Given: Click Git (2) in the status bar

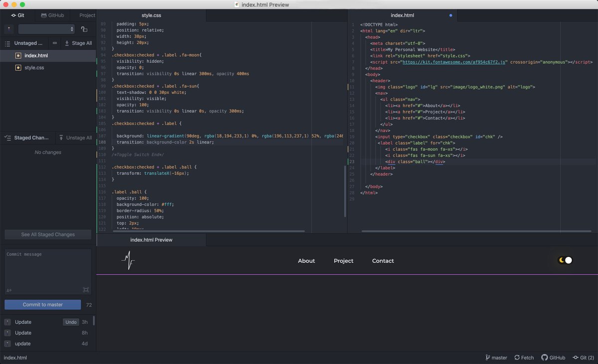Looking at the screenshot, I should point(583,358).
